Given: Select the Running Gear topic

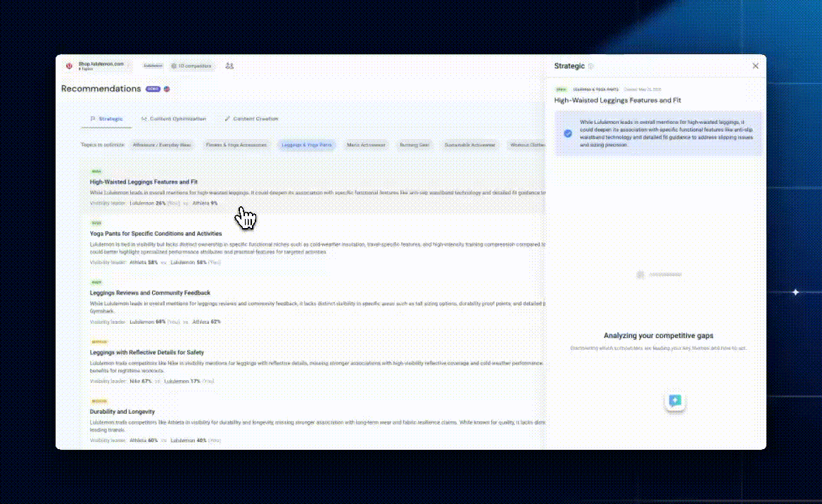Looking at the screenshot, I should coord(414,145).
